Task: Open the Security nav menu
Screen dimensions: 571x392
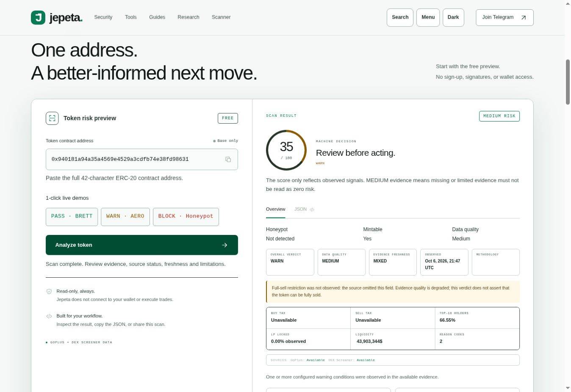Action: pos(103,17)
